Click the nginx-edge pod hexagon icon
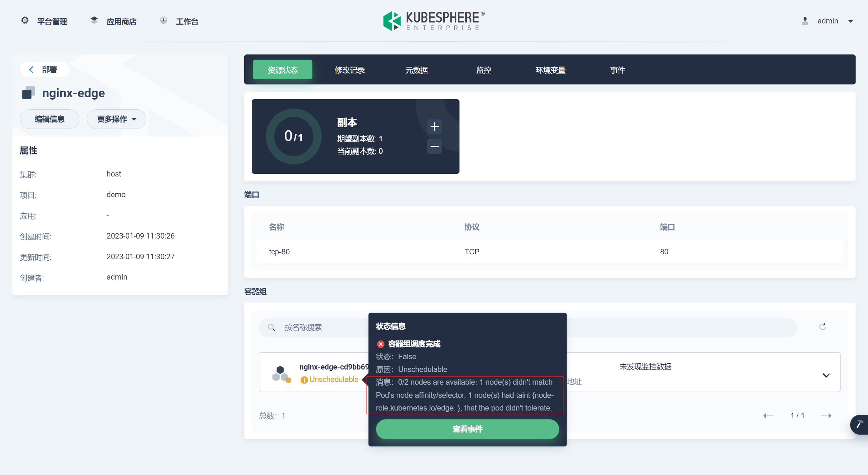Viewport: 868px width, 475px height. 281,373
